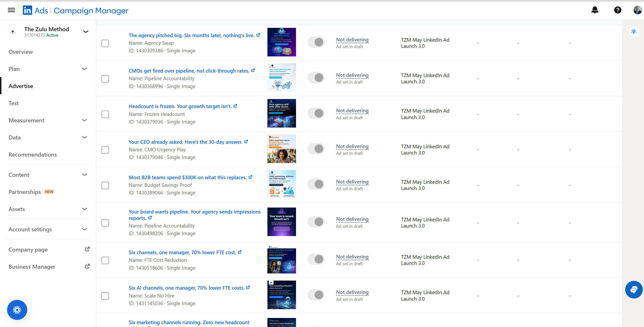Open external link icon for Frozen Headcount ad

coord(235,106)
